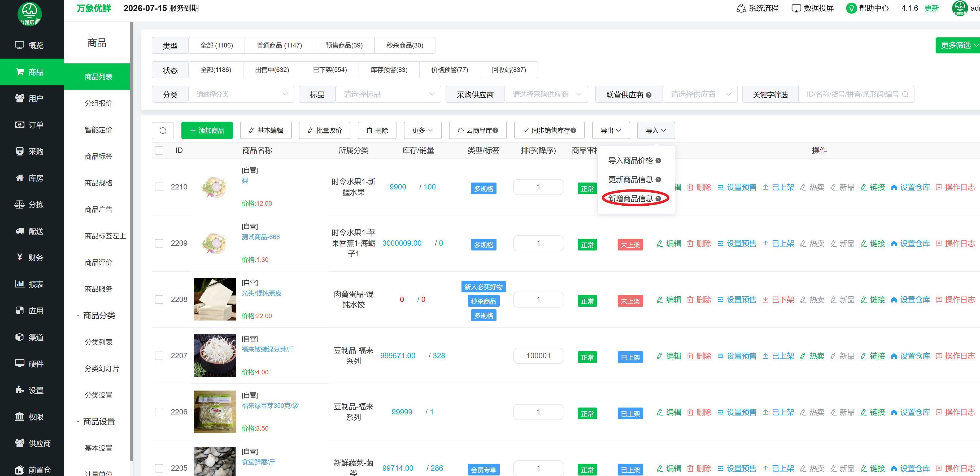Screen dimensions: 980x476
Task: Expand the 更多 toolbar dropdown
Action: pos(423,131)
